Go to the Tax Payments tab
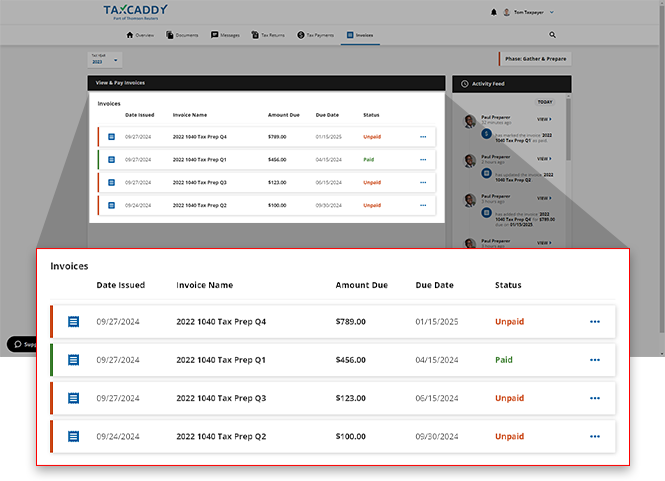Image resolution: width=665 pixels, height=481 pixels. (x=316, y=35)
